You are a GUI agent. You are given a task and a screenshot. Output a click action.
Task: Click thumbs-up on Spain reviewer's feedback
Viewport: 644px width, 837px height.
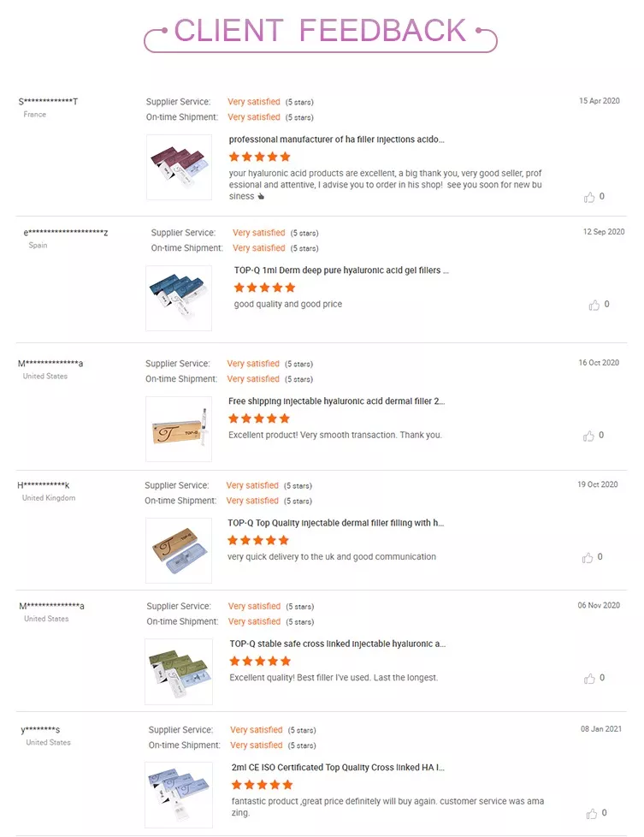594,305
